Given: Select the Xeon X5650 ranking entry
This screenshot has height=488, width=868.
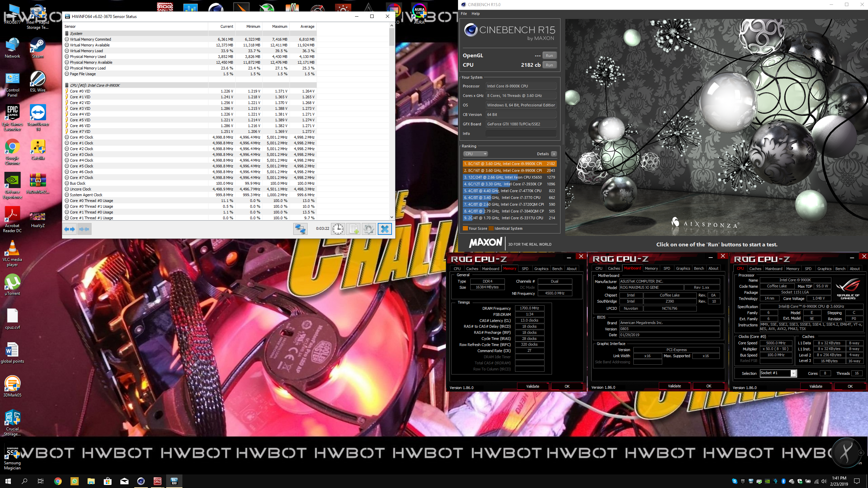Looking at the screenshot, I should pos(510,177).
